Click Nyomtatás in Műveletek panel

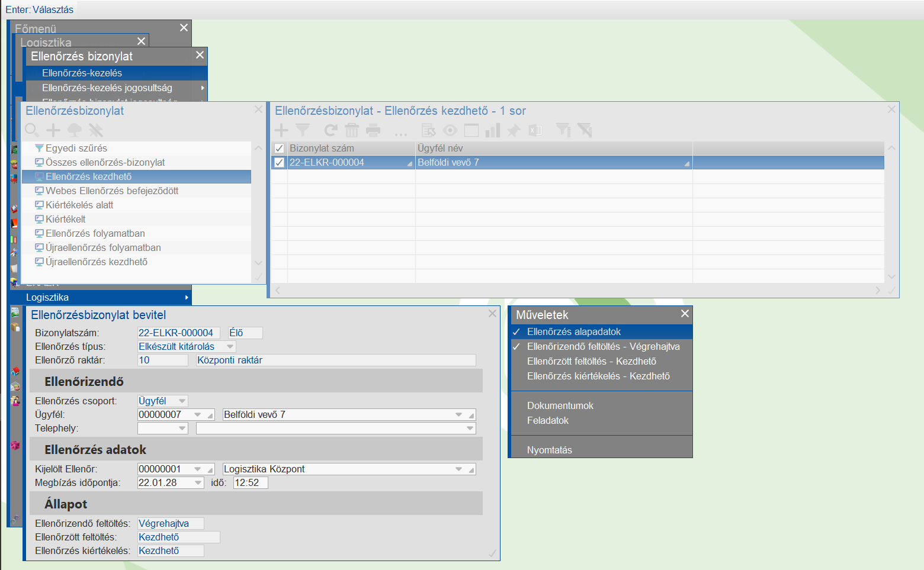(602, 450)
